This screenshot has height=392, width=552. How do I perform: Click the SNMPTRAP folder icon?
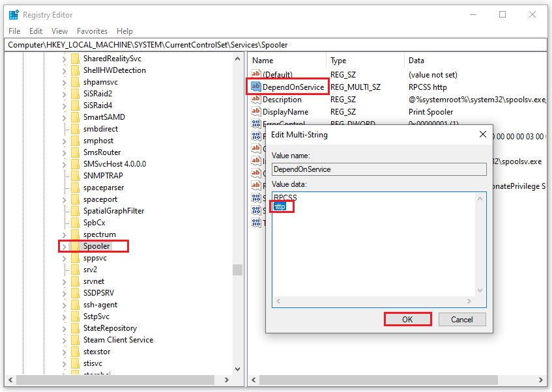(75, 176)
